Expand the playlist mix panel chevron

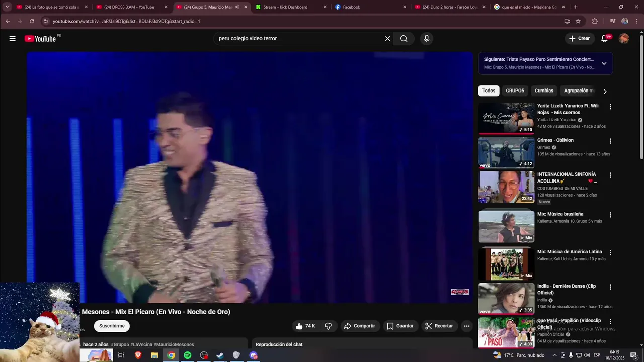[x=604, y=63]
